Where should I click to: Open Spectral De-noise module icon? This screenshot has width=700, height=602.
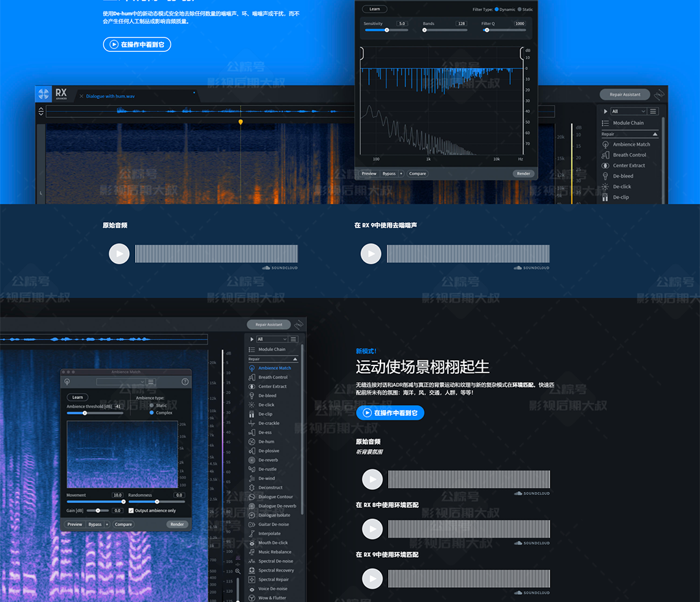[x=251, y=561]
